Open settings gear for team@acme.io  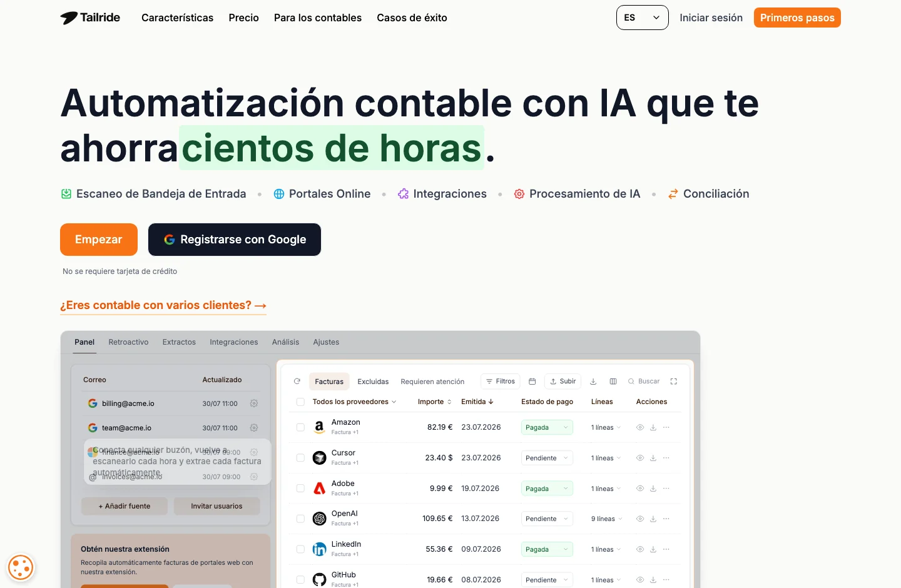[254, 428]
